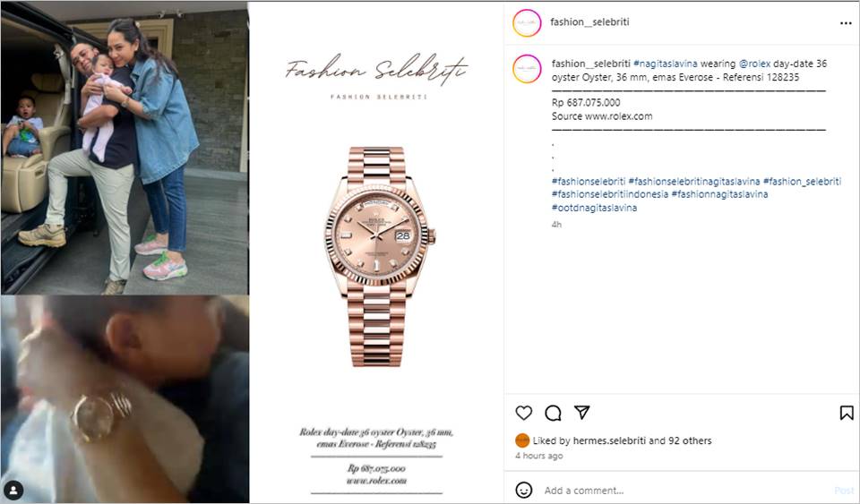The height and width of the screenshot is (504, 860).
Task: Like the post with the heart icon
Action: 524,413
